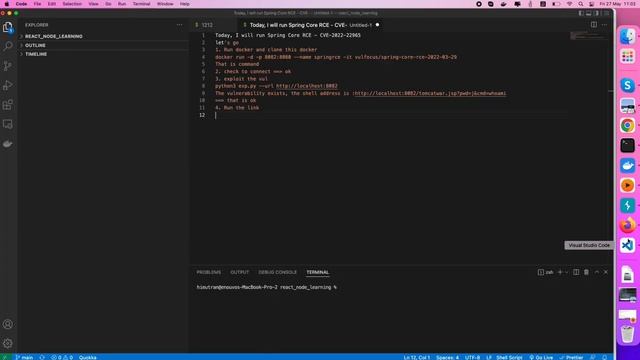Screen dimensions: 640x360
Task: Open remote window indicator in status bar
Action: (x=5, y=357)
